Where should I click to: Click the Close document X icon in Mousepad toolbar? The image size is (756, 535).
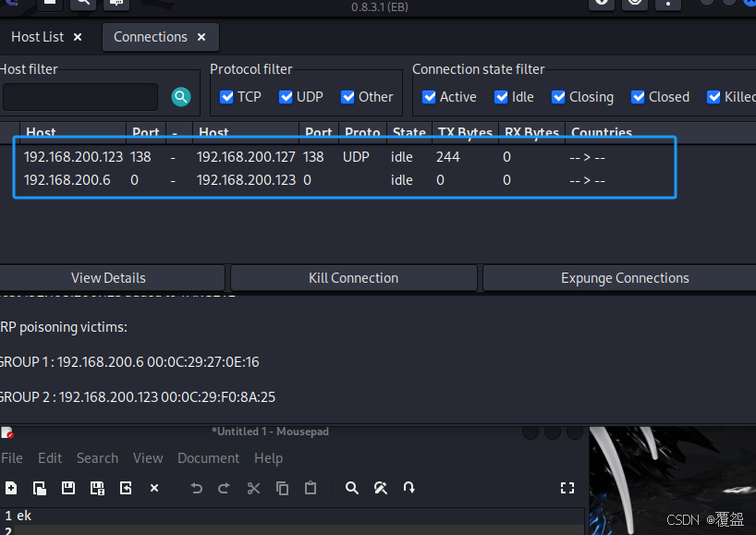pos(154,488)
